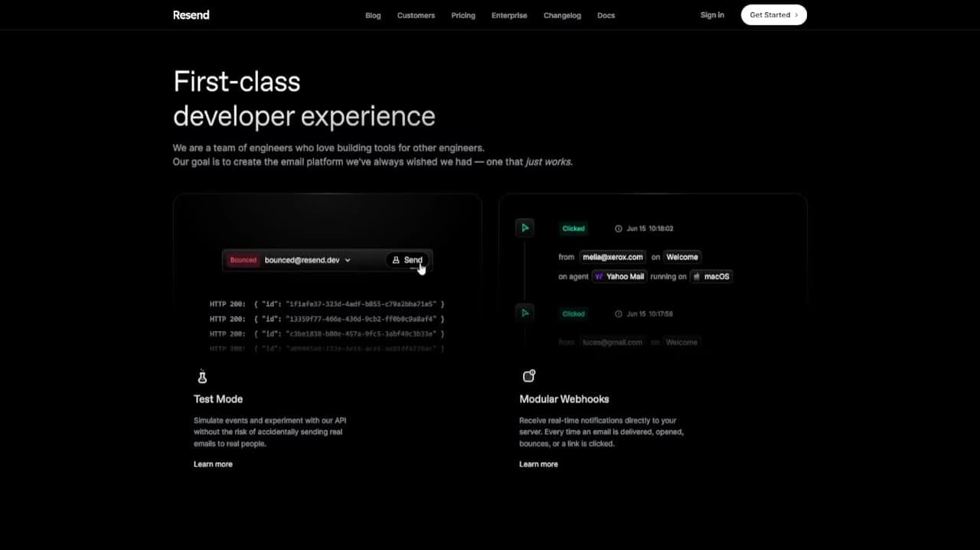Open the Blog page

(373, 15)
